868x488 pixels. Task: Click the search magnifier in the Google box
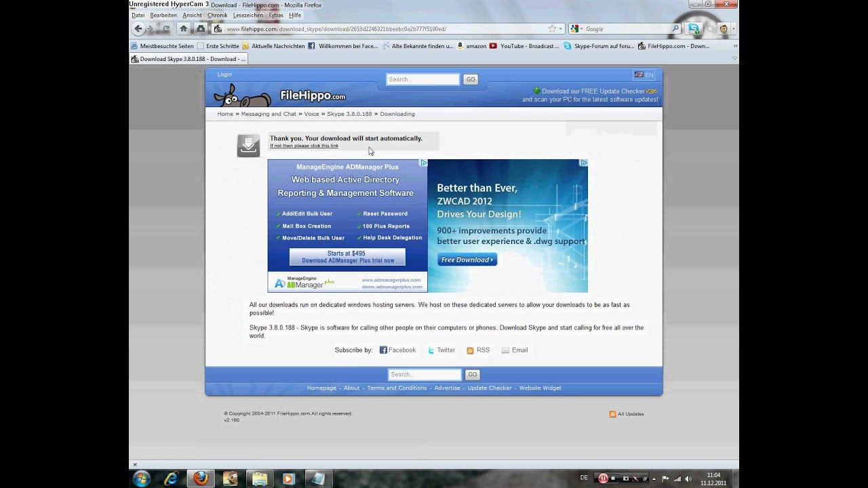pos(675,29)
